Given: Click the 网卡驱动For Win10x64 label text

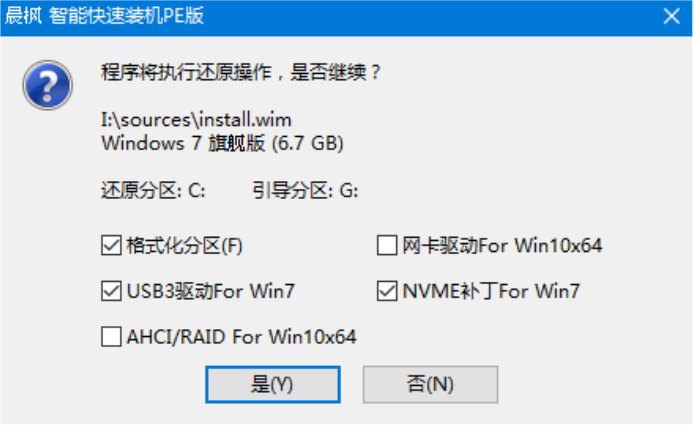Looking at the screenshot, I should (x=502, y=246).
